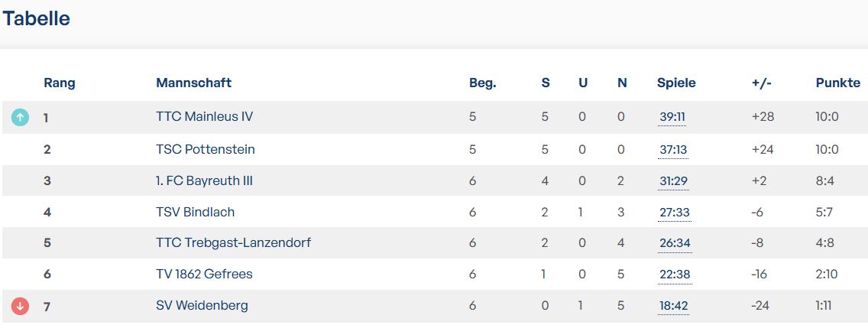868x325 pixels.
Task: Open the 31:29 games score details
Action: tap(674, 181)
